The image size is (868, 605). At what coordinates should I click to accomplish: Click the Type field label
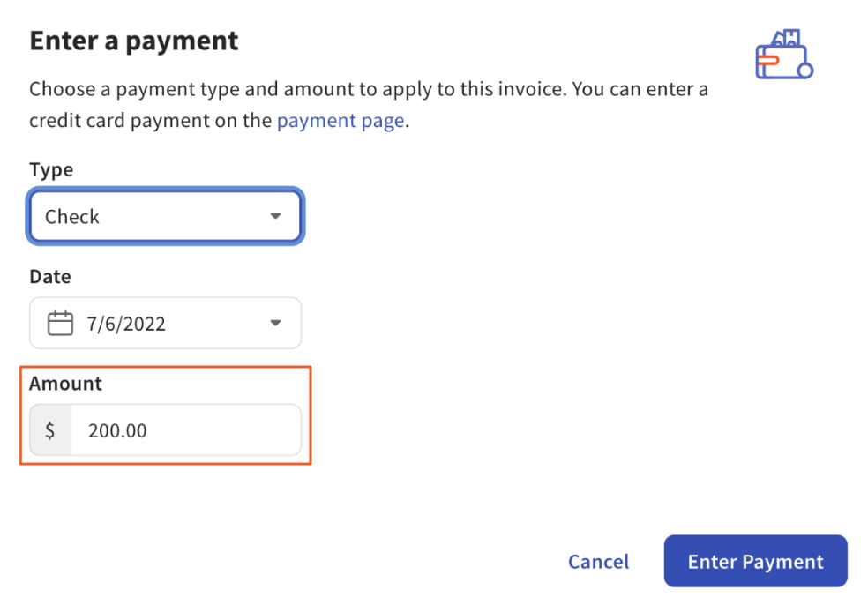(x=50, y=169)
